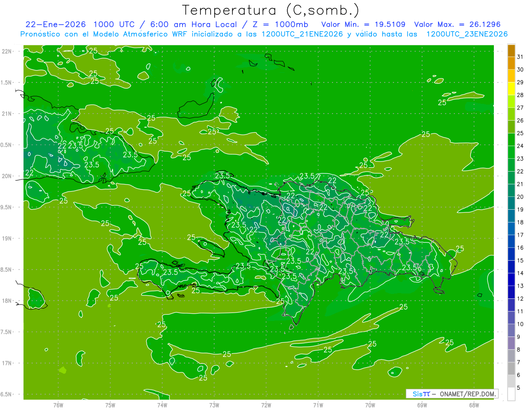Image resolution: width=532 pixels, height=411 pixels.
Task: Click the '1200UTC_23ENE2026' valid-until time
Action: (x=467, y=34)
